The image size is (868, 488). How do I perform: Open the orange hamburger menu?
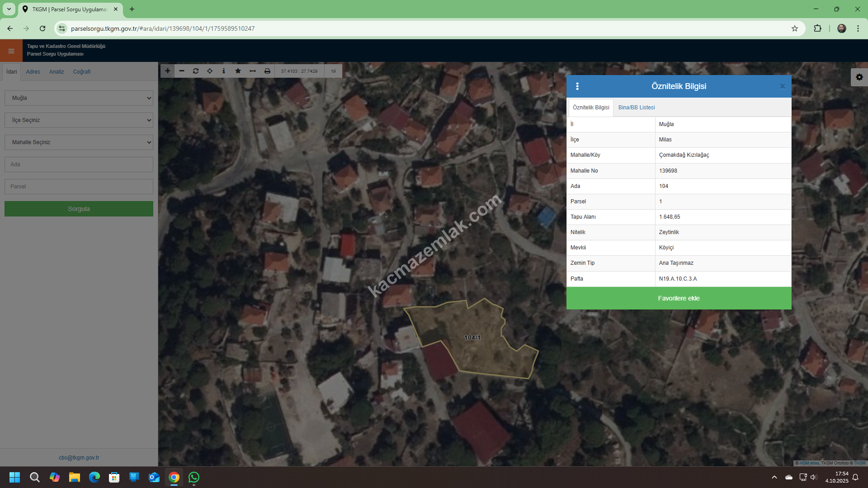point(11,51)
